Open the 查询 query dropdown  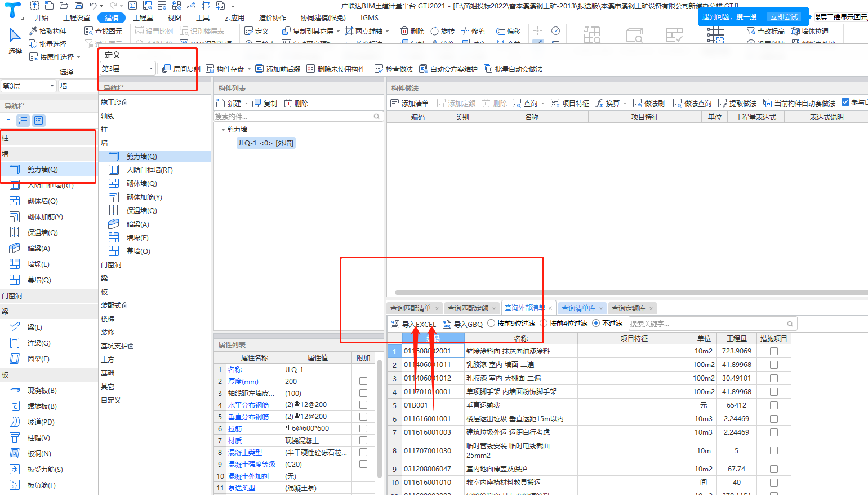coord(542,104)
